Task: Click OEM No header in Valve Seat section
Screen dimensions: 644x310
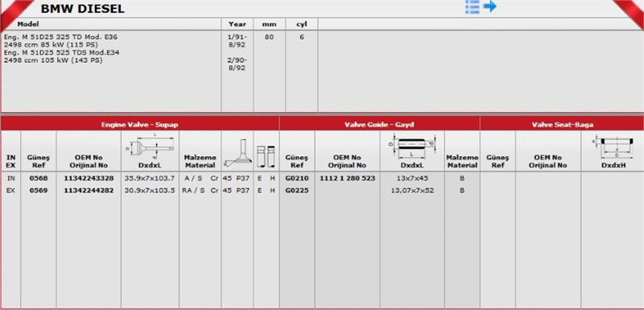Action: 548,161
